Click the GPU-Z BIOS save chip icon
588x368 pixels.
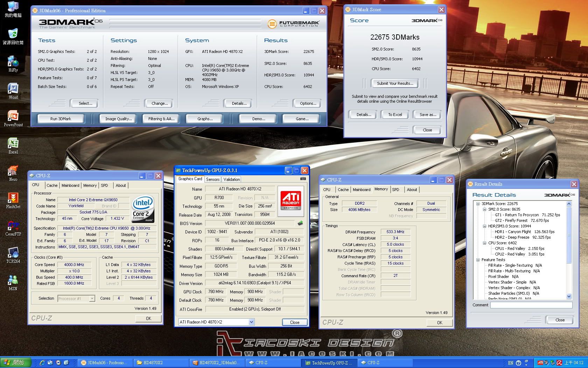click(x=300, y=223)
